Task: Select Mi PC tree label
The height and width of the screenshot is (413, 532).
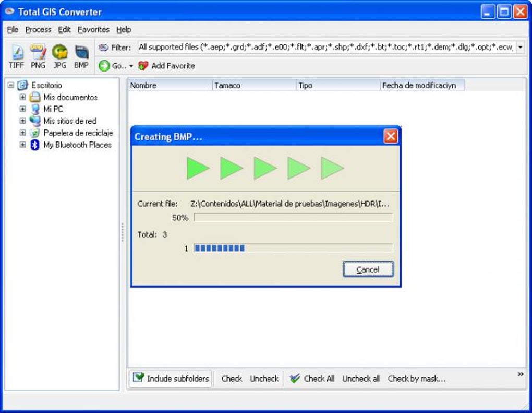Action: (53, 109)
